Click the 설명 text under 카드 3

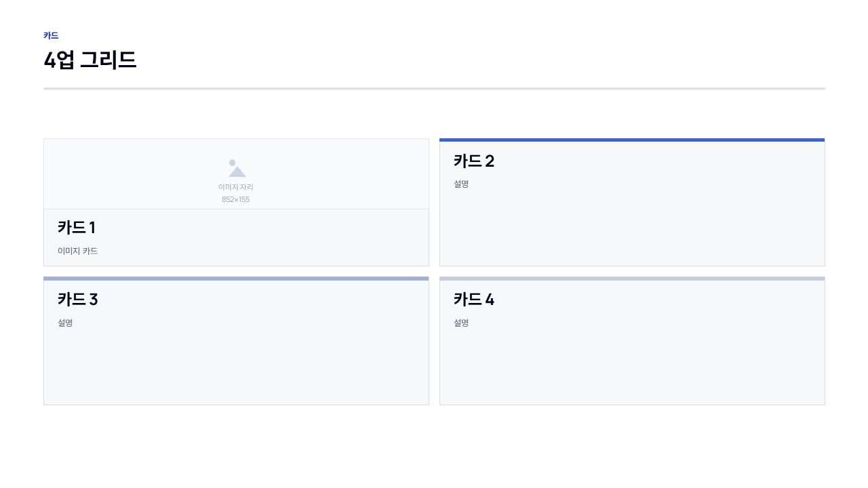click(65, 323)
